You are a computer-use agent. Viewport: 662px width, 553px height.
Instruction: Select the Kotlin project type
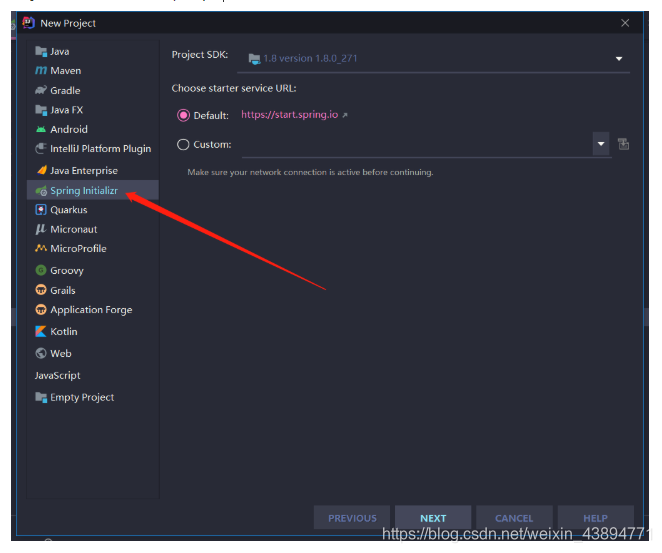pos(92,331)
